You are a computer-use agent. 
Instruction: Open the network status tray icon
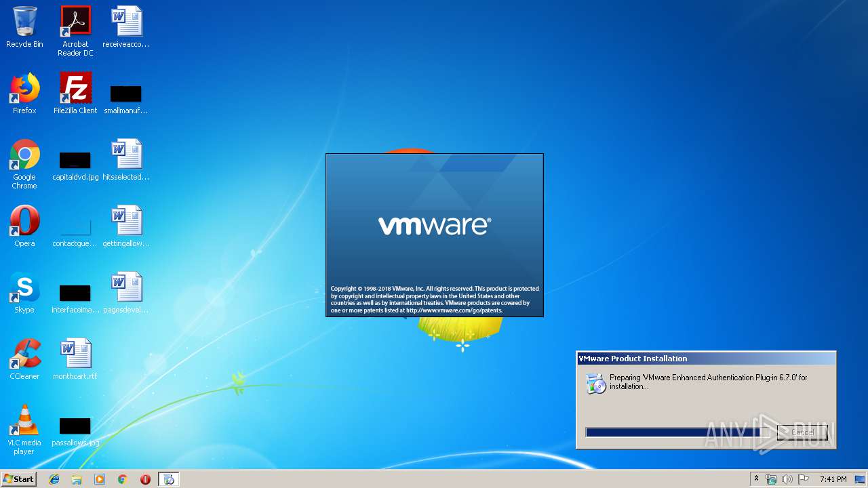click(771, 479)
